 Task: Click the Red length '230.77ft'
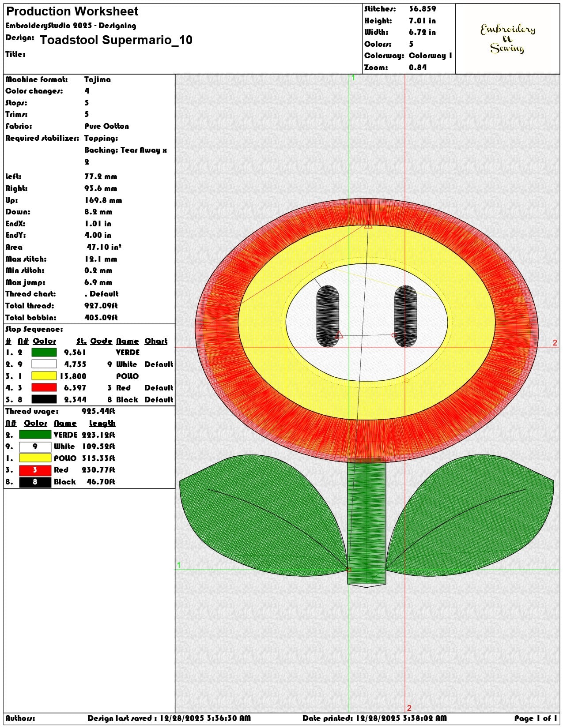click(98, 470)
